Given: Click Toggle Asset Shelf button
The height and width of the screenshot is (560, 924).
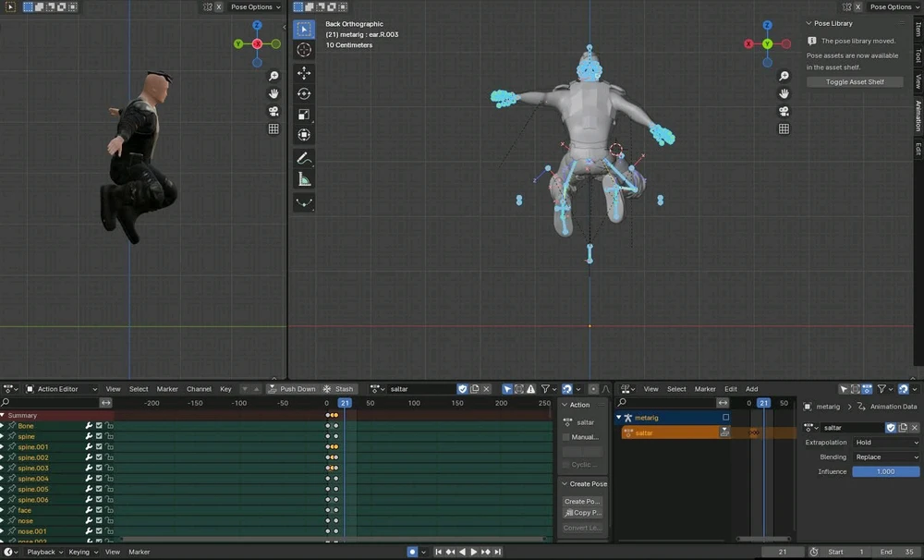Looking at the screenshot, I should pos(855,82).
